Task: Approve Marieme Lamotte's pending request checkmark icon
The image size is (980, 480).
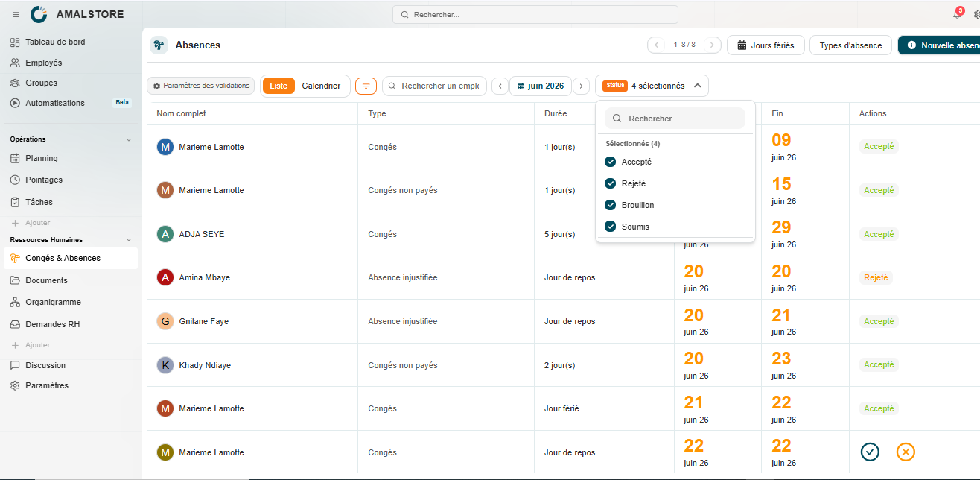Action: (x=870, y=452)
